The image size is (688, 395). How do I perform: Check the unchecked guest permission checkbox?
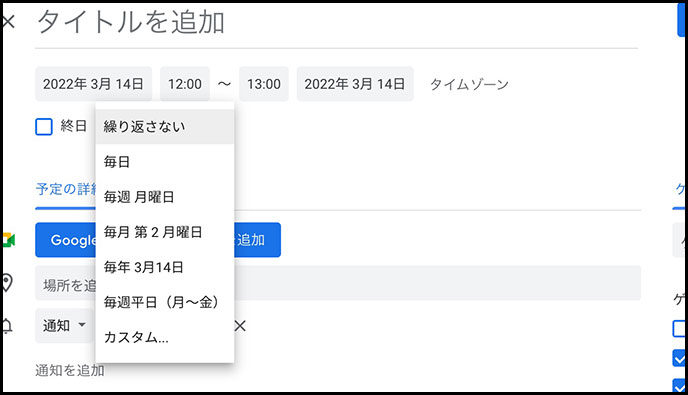pyautogui.click(x=679, y=328)
